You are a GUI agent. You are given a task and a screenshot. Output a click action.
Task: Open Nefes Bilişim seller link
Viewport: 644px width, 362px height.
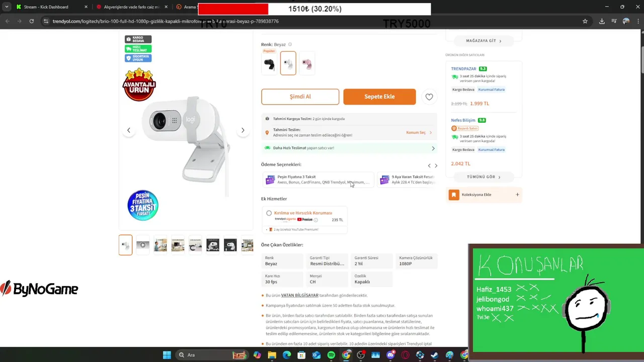pos(463,120)
